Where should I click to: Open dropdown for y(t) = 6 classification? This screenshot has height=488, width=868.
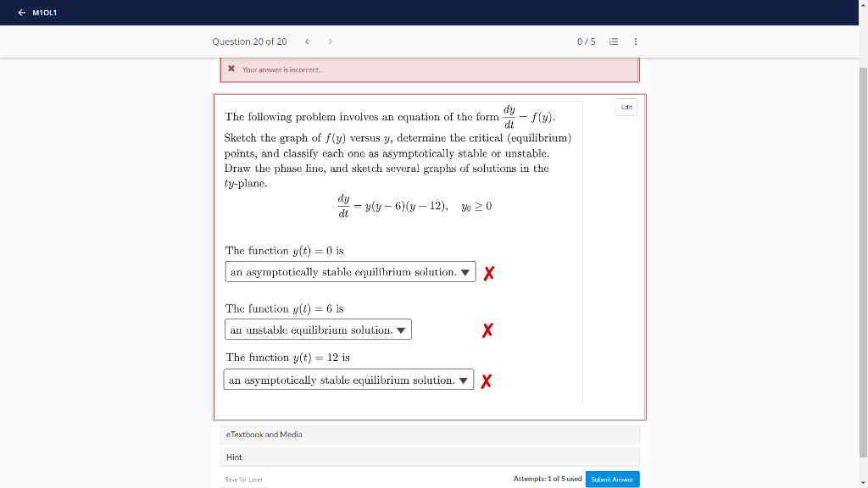pyautogui.click(x=319, y=330)
